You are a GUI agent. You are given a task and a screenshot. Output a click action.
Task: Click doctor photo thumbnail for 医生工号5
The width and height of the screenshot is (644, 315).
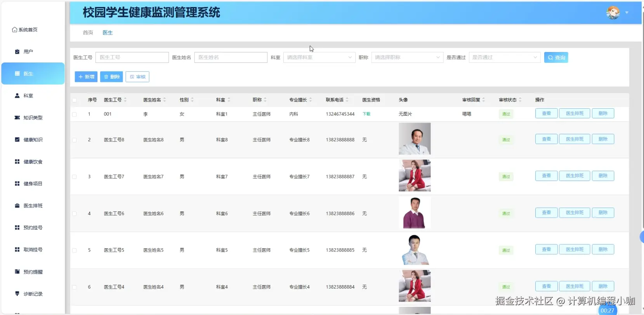415,249
